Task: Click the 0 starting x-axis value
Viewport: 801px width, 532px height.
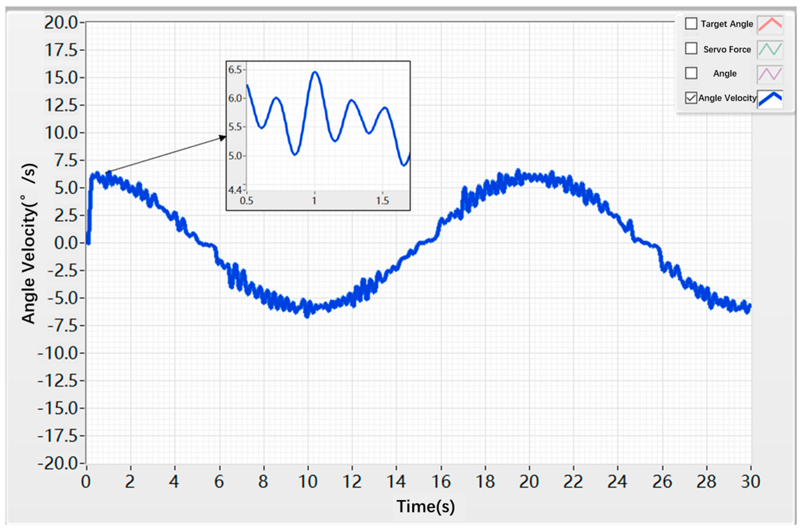Action: point(86,482)
